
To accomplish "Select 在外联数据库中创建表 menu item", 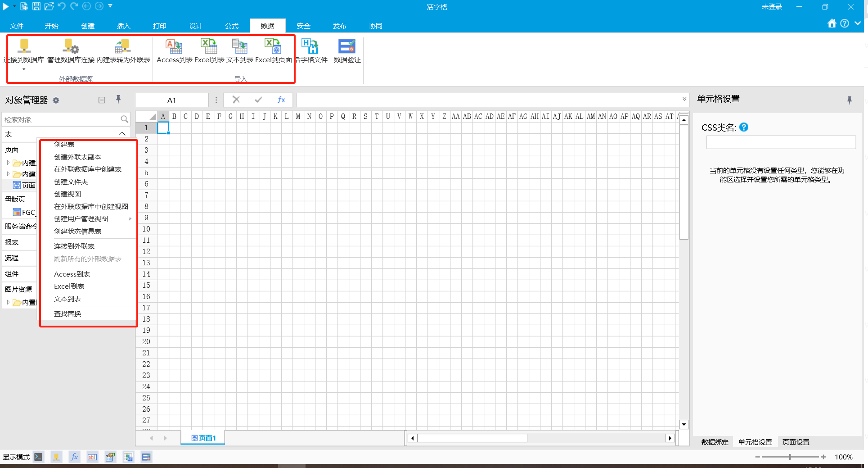I will click(x=88, y=169).
